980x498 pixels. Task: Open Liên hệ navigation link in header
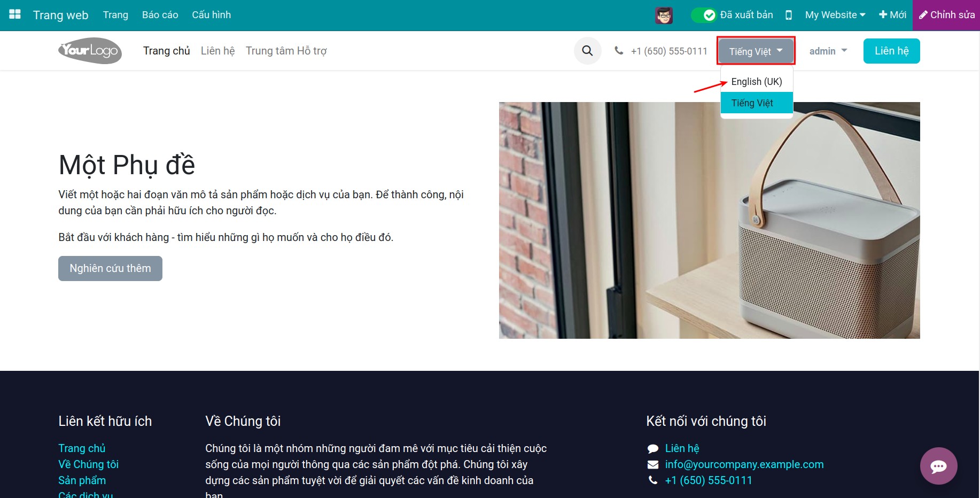pos(218,51)
